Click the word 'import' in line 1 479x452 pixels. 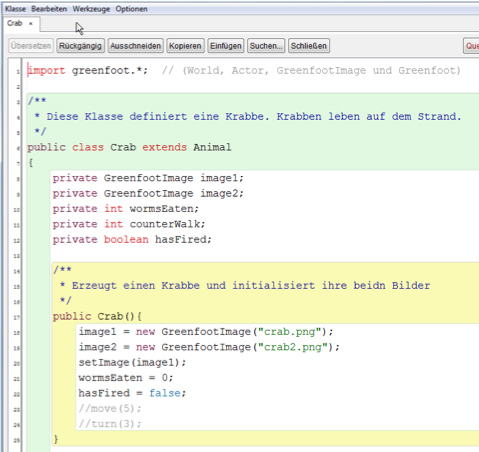[x=46, y=71]
